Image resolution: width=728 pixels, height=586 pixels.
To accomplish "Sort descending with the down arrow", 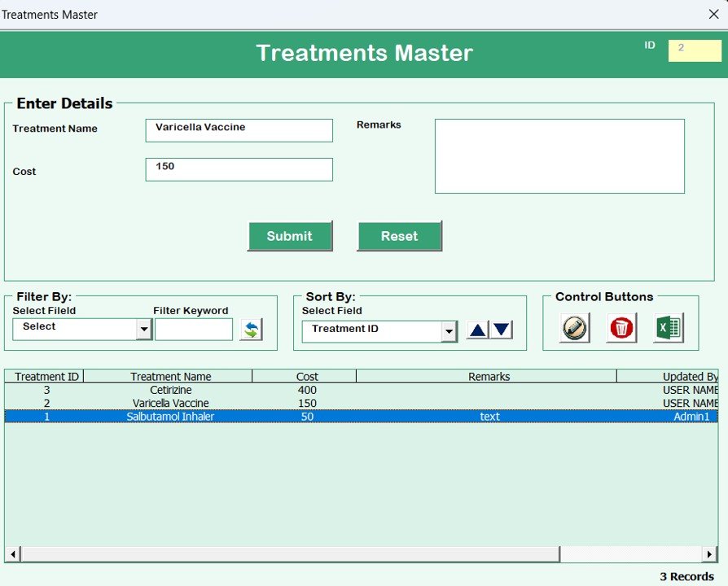I will coord(502,330).
